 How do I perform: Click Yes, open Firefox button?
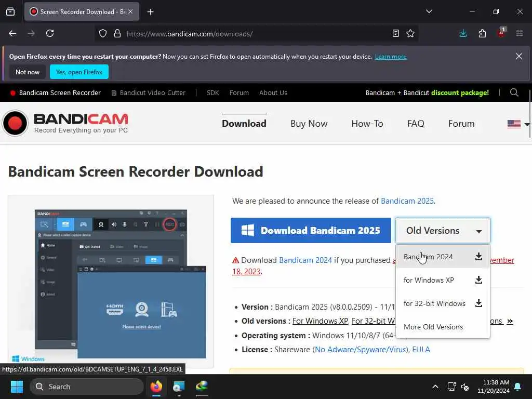79,72
